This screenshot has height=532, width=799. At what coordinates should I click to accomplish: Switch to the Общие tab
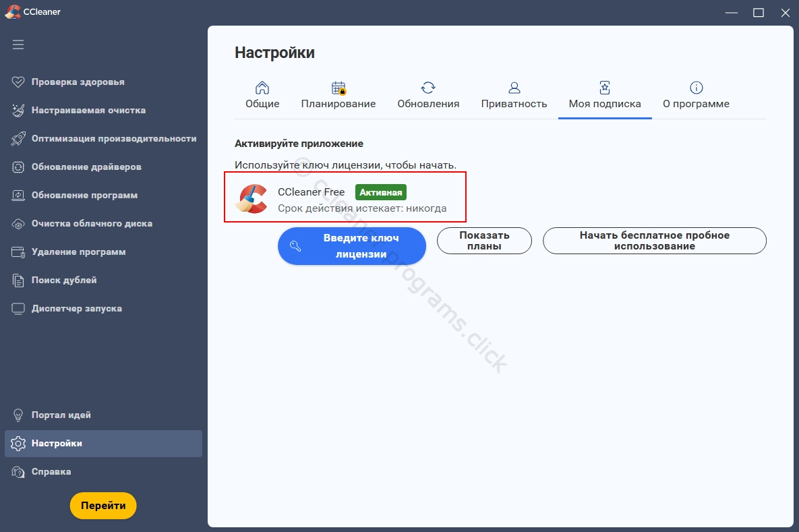pos(262,96)
